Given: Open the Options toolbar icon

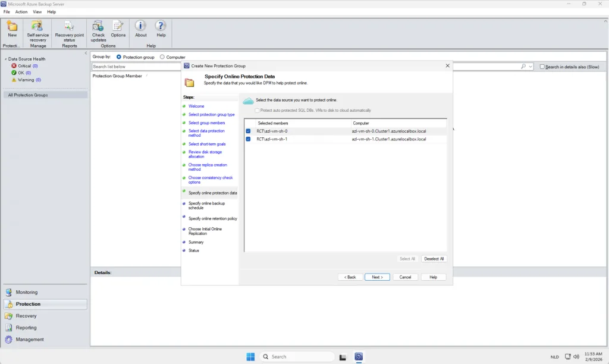Looking at the screenshot, I should [118, 26].
